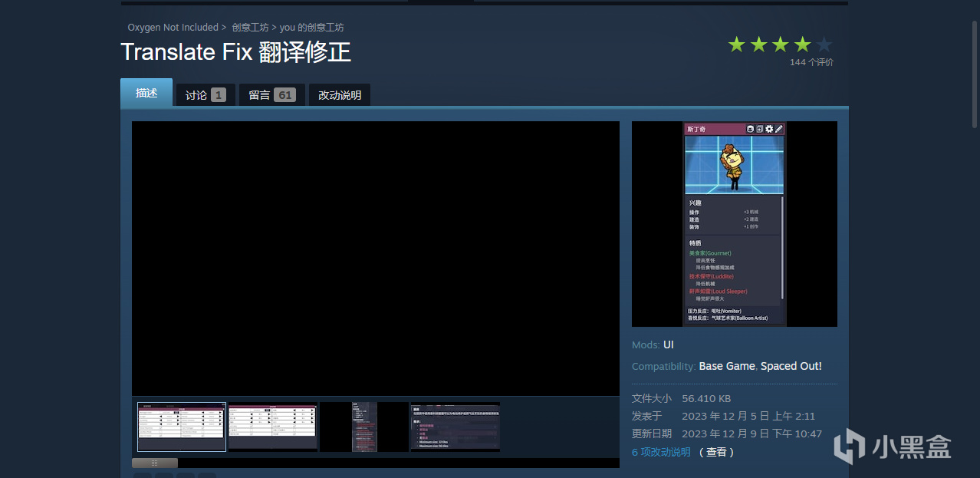
Task: Open the 描述 tab
Action: click(146, 93)
